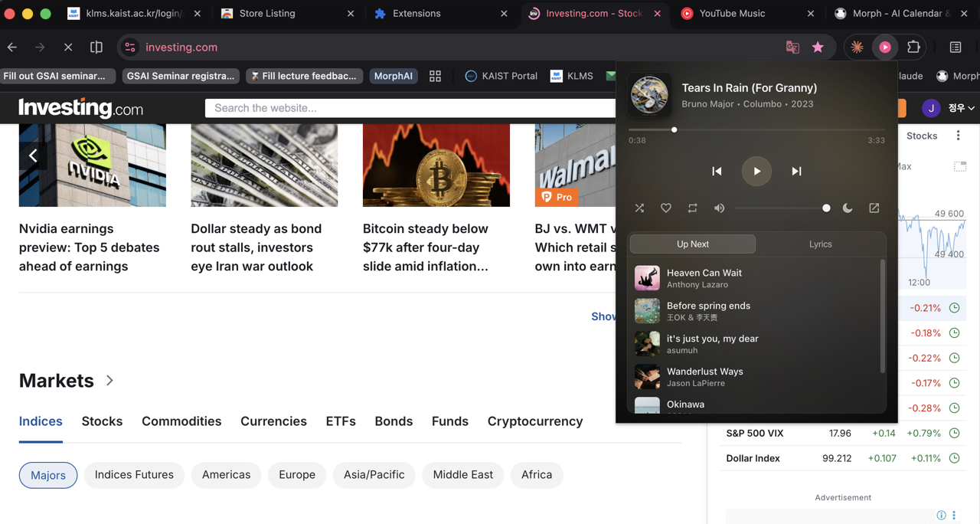Select the Up Next tab

pos(693,244)
